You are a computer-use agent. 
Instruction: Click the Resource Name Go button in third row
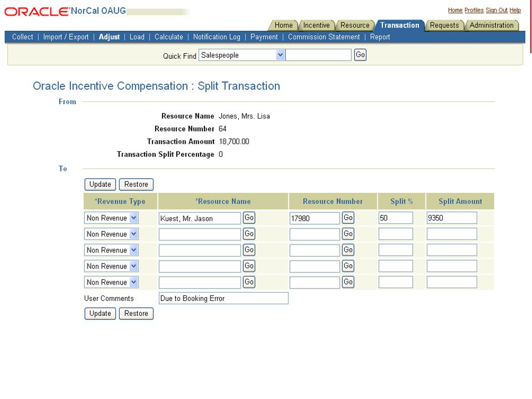pyautogui.click(x=249, y=250)
